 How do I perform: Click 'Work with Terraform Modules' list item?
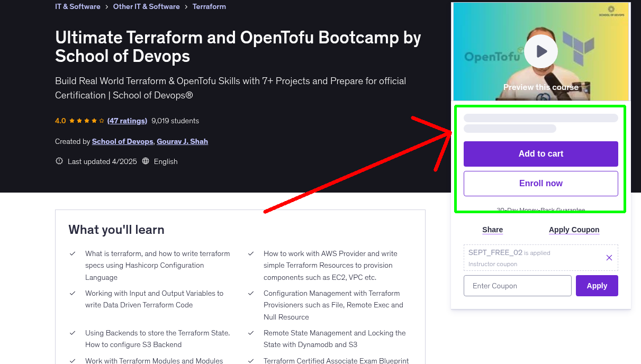pyautogui.click(x=154, y=360)
